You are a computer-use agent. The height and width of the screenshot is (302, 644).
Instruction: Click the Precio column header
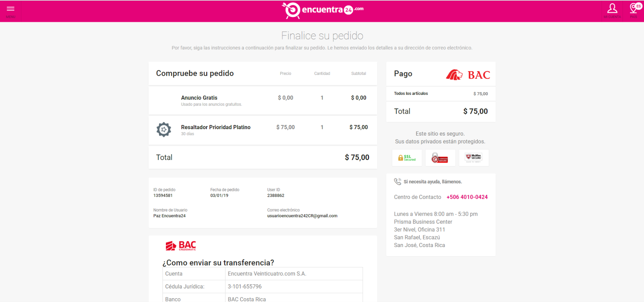coord(286,73)
